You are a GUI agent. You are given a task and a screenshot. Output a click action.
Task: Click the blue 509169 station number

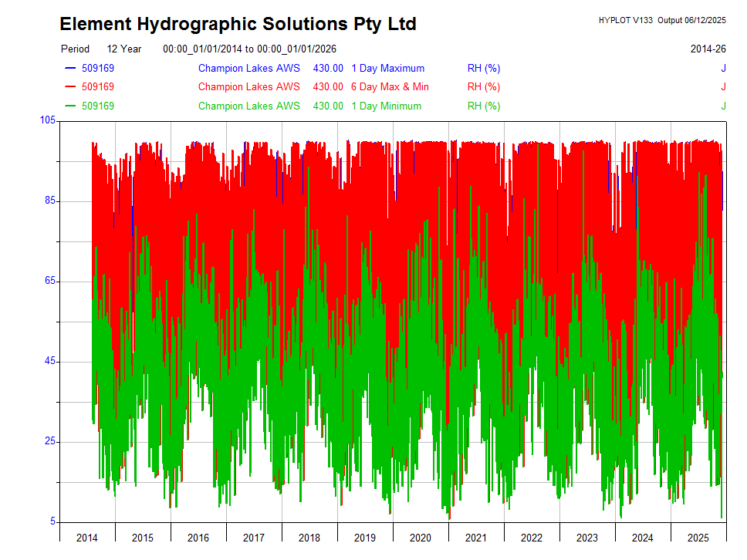click(x=98, y=69)
